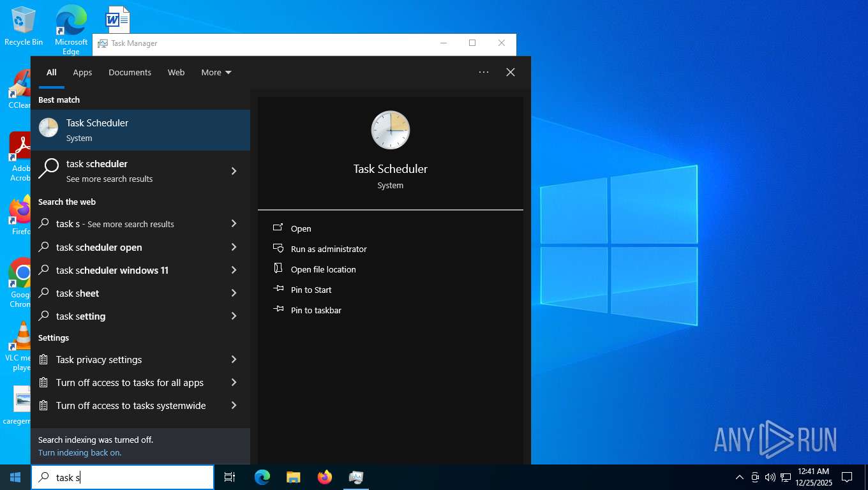
Task: Open the clock showing 12:41 AM
Action: [x=813, y=477]
